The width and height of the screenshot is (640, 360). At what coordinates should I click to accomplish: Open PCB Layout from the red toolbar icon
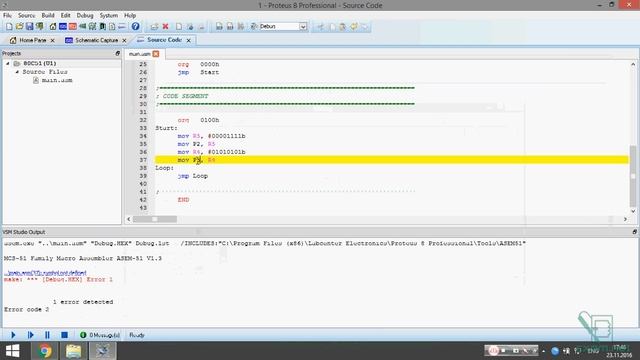pyautogui.click(x=73, y=27)
